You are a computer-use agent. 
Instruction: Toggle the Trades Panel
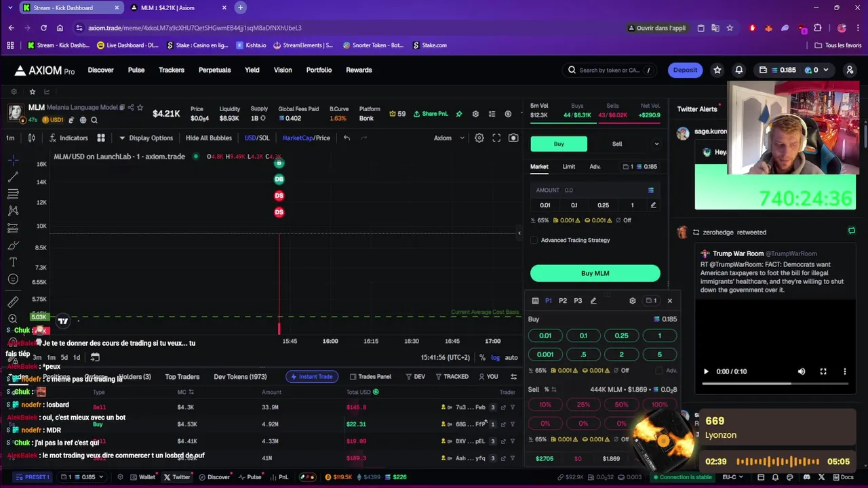click(370, 376)
